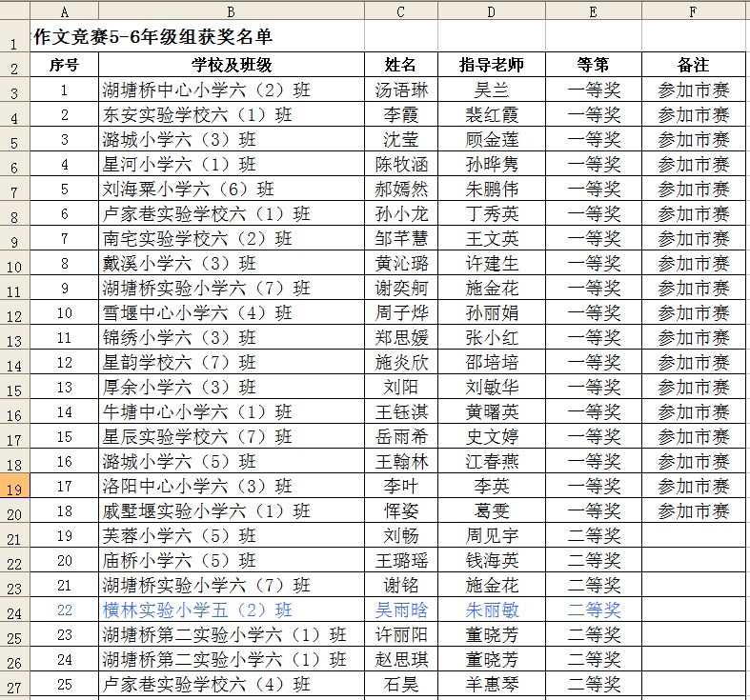Select name cell 岳雨希
The width and height of the screenshot is (750, 700).
401,436
